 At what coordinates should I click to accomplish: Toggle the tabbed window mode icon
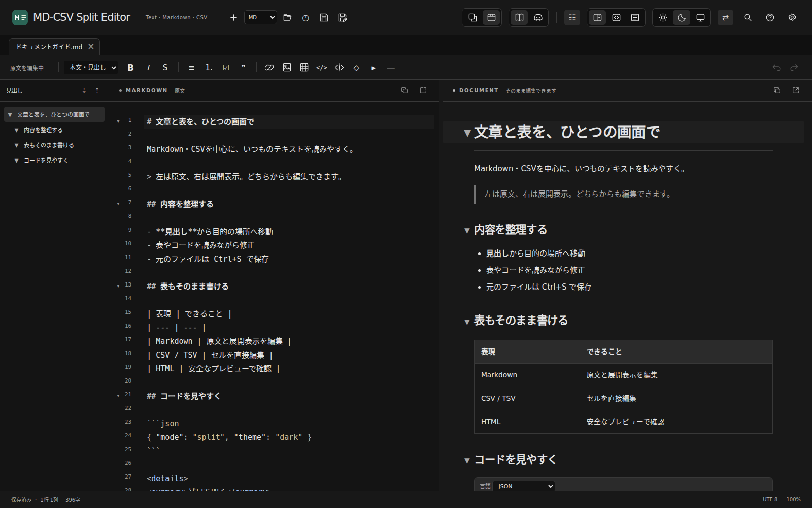pos(491,17)
